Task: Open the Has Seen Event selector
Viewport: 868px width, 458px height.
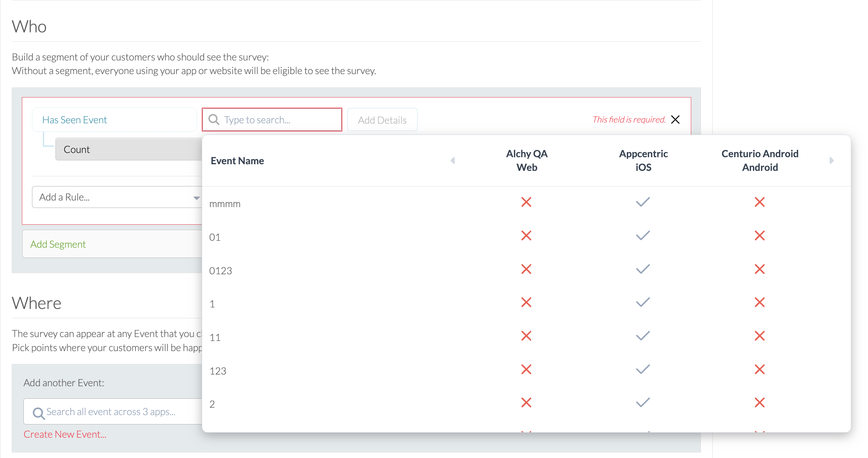Action: pyautogui.click(x=114, y=120)
